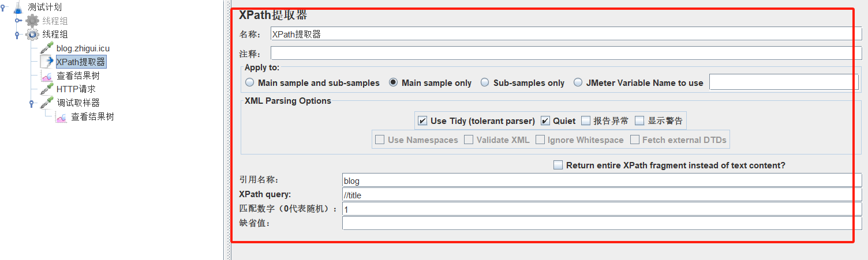This screenshot has height=260, width=868.
Task: Select HTTP请求 in the test tree
Action: 76,89
